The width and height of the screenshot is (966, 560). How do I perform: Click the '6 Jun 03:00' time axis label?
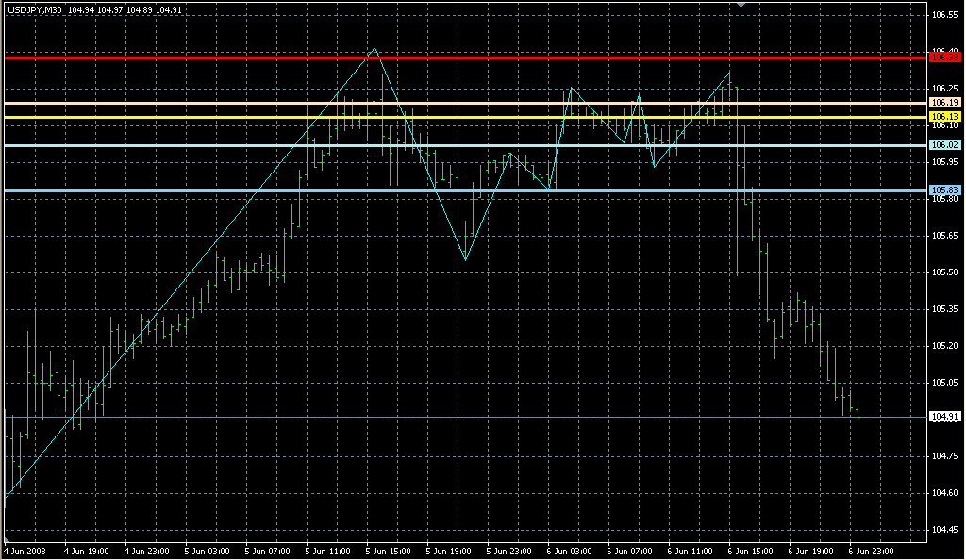click(x=569, y=550)
